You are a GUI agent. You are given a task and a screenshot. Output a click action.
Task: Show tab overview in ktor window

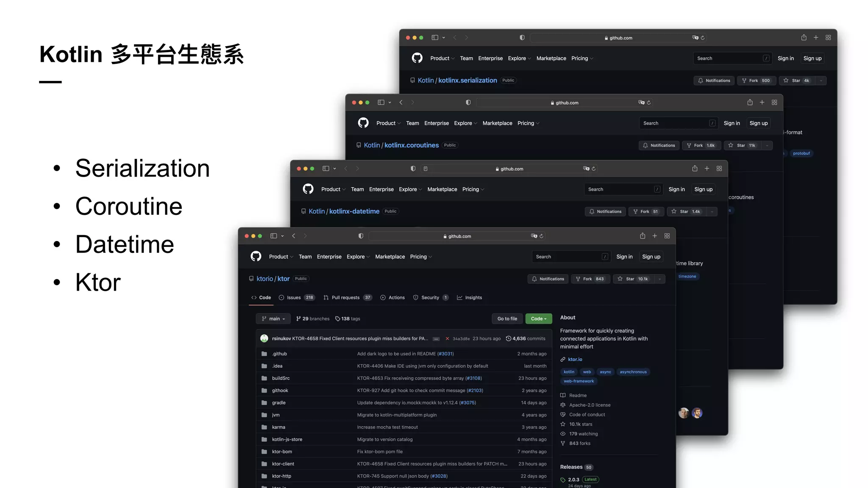point(667,236)
